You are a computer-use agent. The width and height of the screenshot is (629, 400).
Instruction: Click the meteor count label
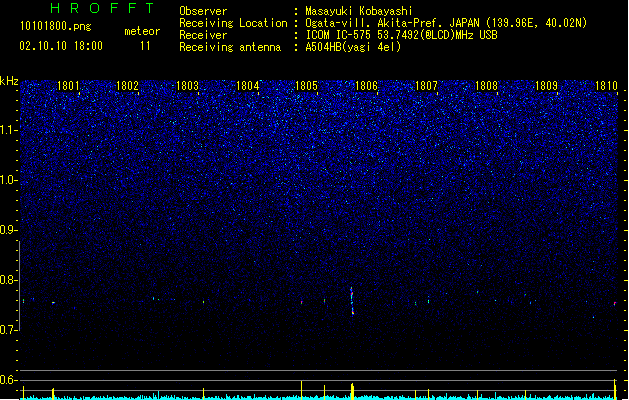[142, 31]
